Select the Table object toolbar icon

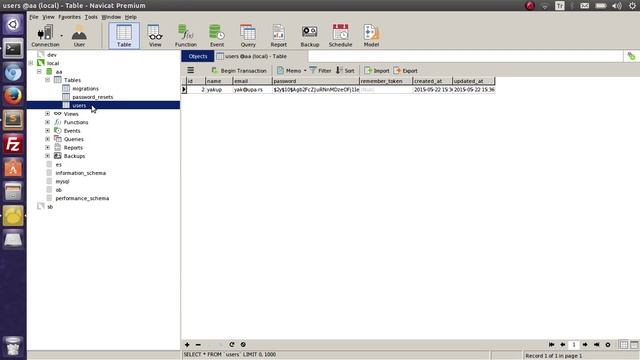(x=124, y=36)
